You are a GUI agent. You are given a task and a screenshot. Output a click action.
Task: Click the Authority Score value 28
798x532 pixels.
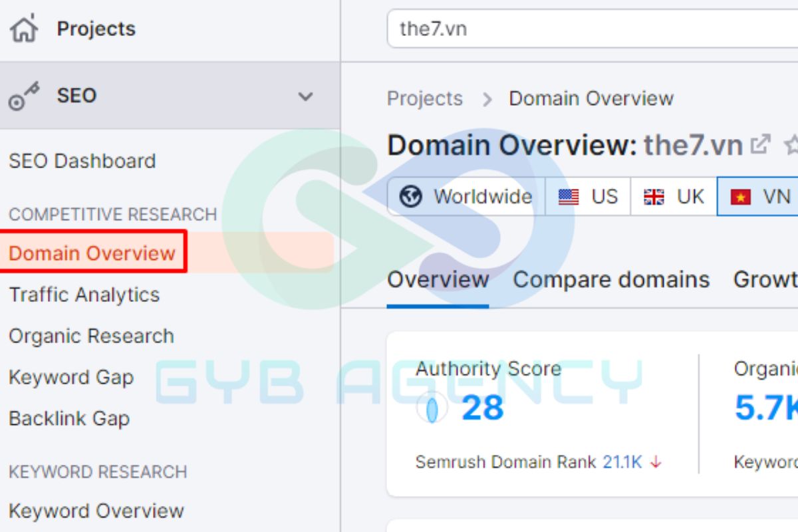tap(483, 408)
